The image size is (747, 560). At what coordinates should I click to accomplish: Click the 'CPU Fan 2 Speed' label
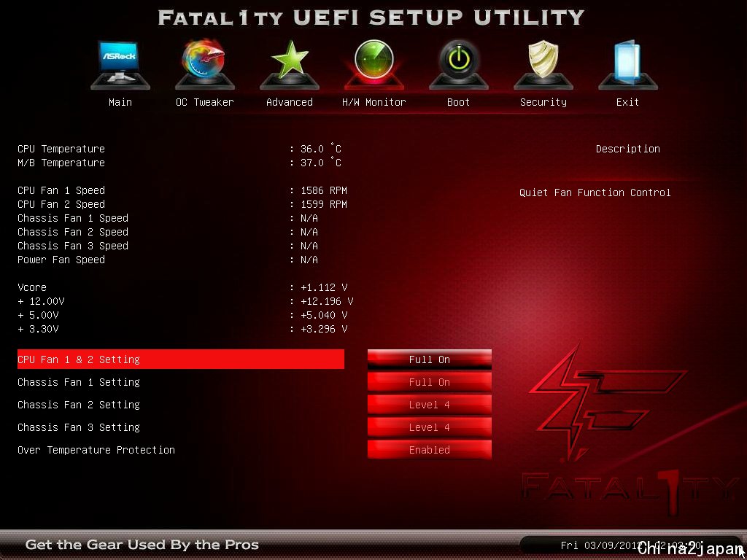pyautogui.click(x=61, y=204)
